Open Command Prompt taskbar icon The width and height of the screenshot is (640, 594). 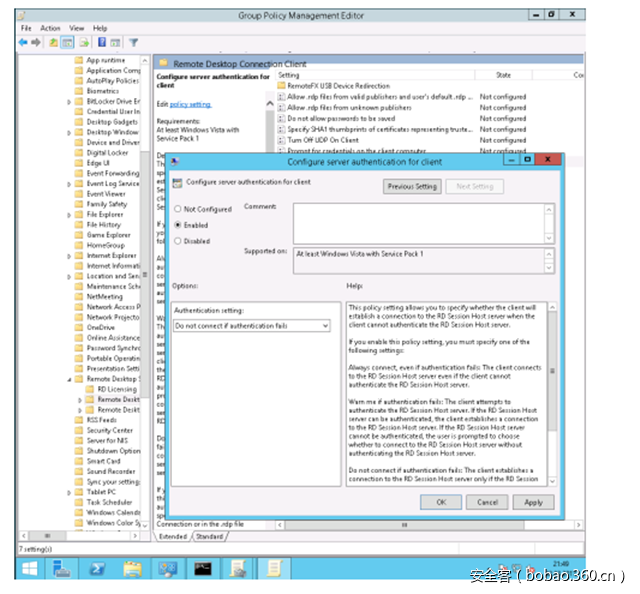coord(203,569)
